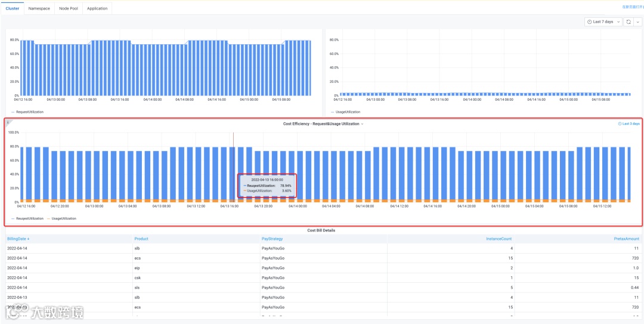Select the ecs product cell for 2022-04-14
Screen dimensions: 644x324
[196, 258]
